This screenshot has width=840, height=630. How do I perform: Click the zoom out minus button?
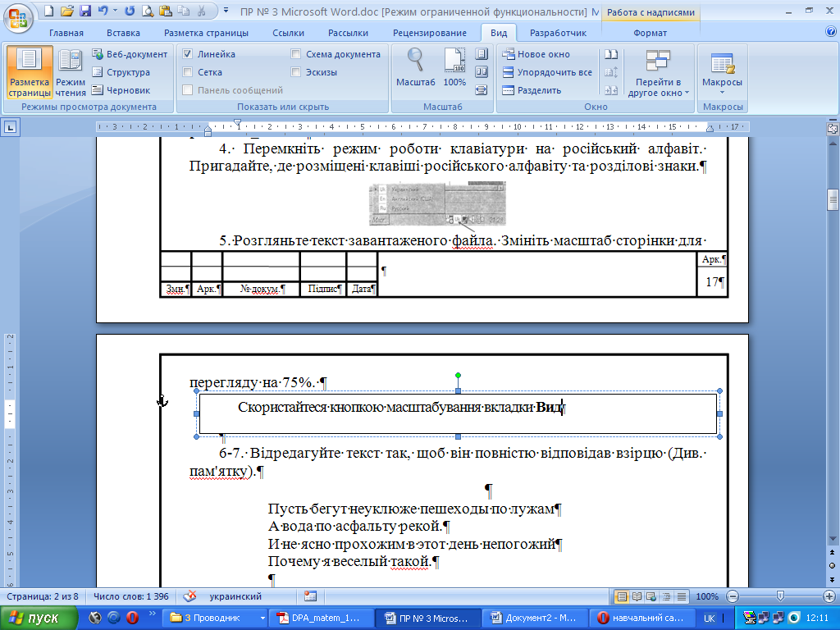[x=733, y=596]
